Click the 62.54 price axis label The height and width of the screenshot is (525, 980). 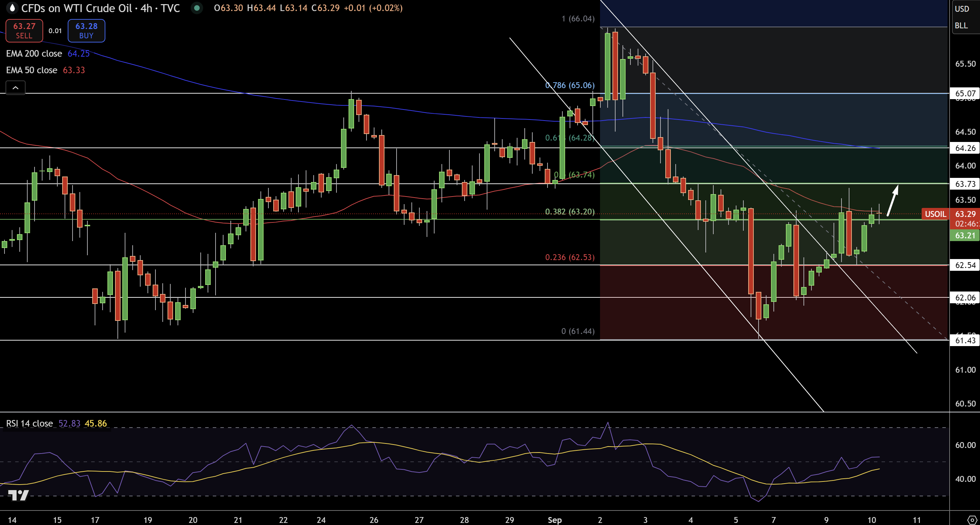point(965,265)
